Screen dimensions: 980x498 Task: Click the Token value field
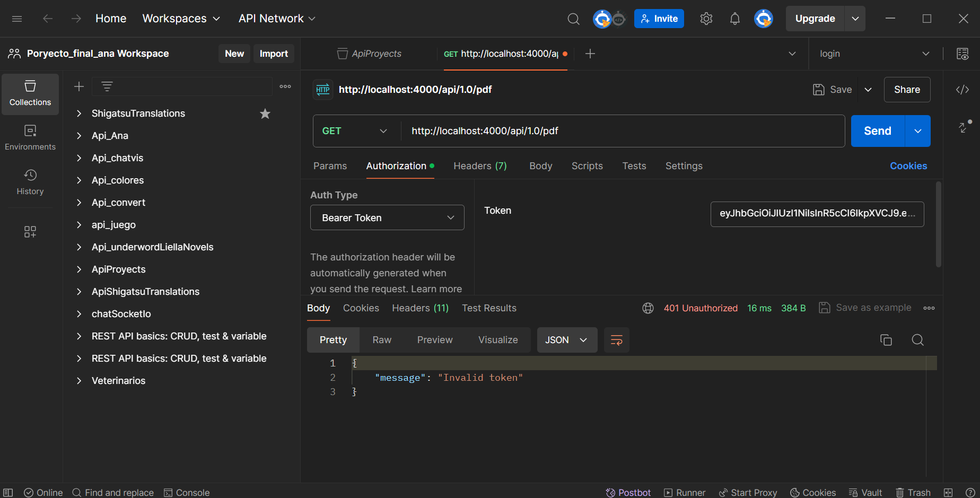pyautogui.click(x=817, y=214)
